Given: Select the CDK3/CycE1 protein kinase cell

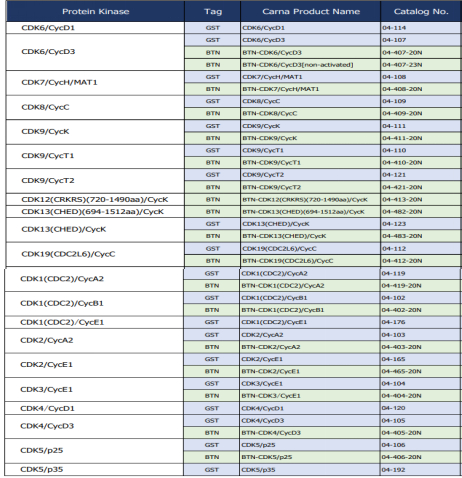Looking at the screenshot, I should 94,389.
